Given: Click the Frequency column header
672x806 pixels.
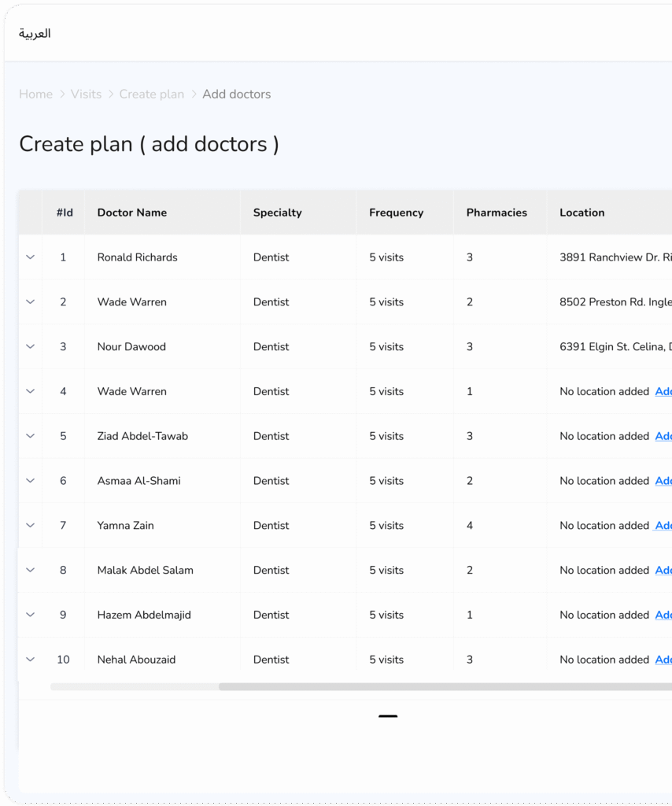Looking at the screenshot, I should (x=396, y=213).
